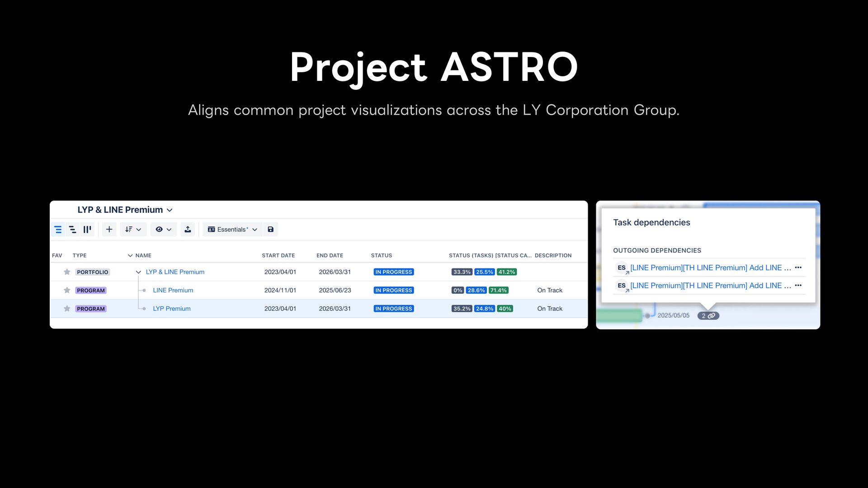The height and width of the screenshot is (488, 868).
Task: Click end date 2025/06/23 cell
Action: [335, 291]
